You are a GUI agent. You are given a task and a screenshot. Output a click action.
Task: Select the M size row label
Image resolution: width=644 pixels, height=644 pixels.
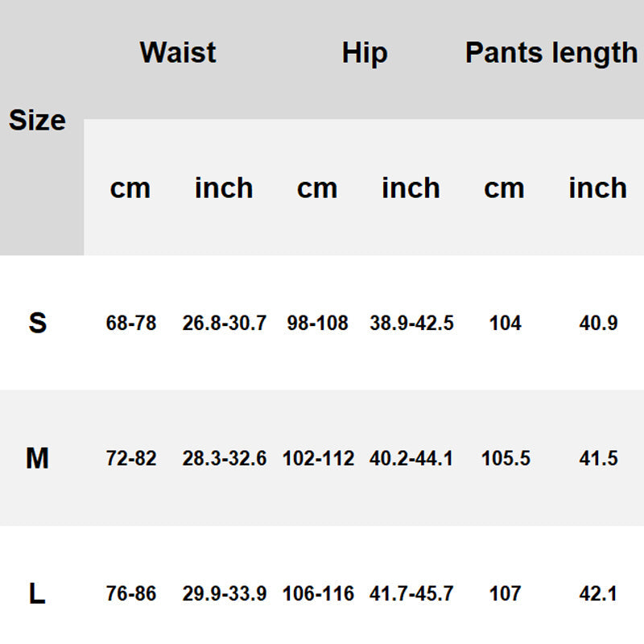[x=37, y=459]
